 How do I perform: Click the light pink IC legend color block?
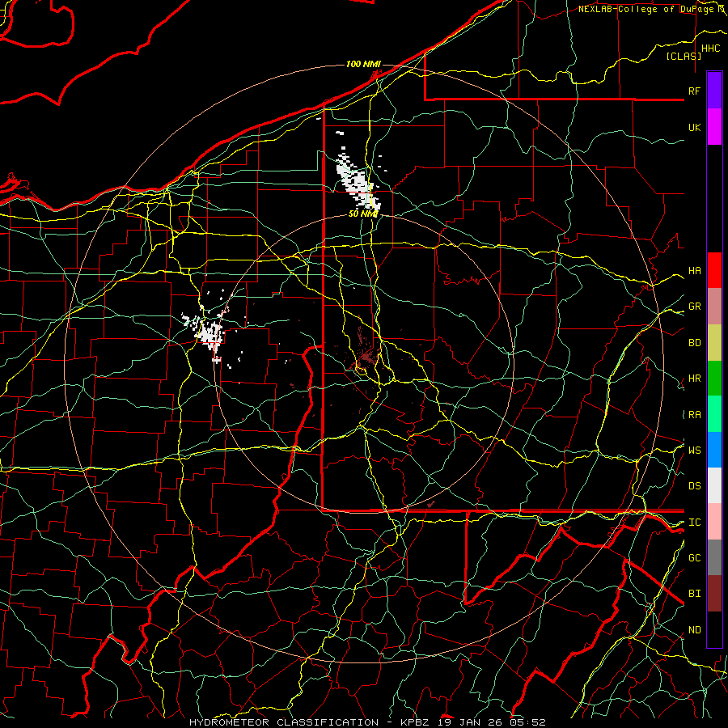tap(714, 522)
